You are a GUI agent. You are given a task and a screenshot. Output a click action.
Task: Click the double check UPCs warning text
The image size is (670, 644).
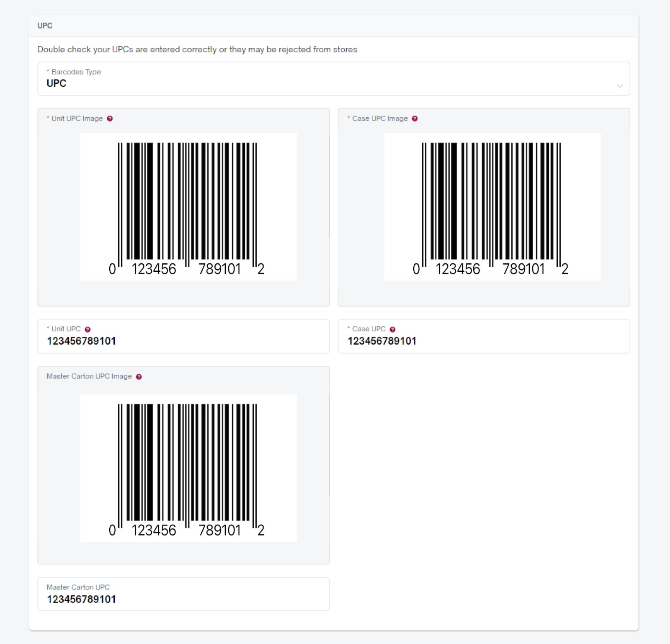tap(197, 49)
